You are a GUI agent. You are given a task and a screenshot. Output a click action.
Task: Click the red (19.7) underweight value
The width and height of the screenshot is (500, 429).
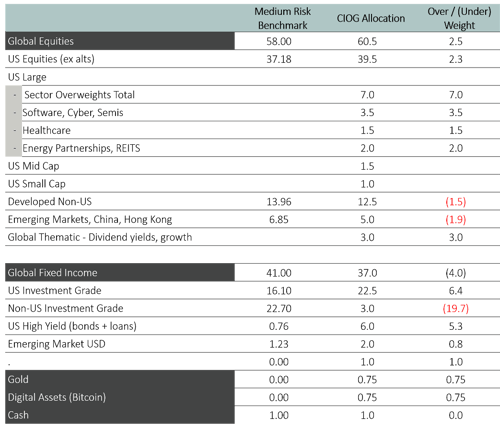tap(455, 308)
